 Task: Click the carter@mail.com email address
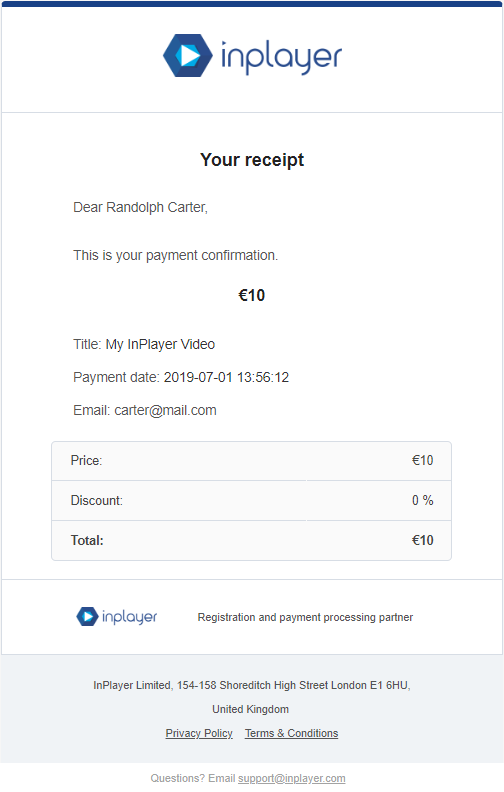[165, 410]
